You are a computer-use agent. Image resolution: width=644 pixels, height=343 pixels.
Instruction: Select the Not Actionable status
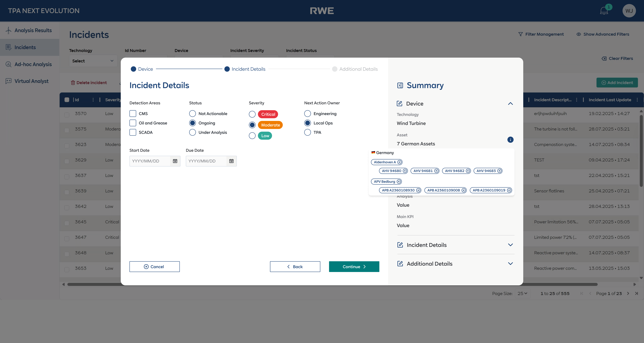[193, 114]
